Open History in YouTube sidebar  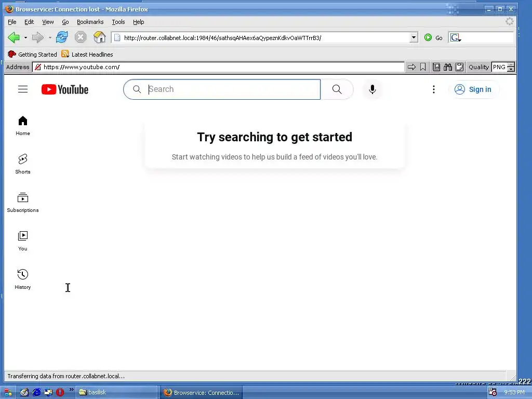[23, 279]
